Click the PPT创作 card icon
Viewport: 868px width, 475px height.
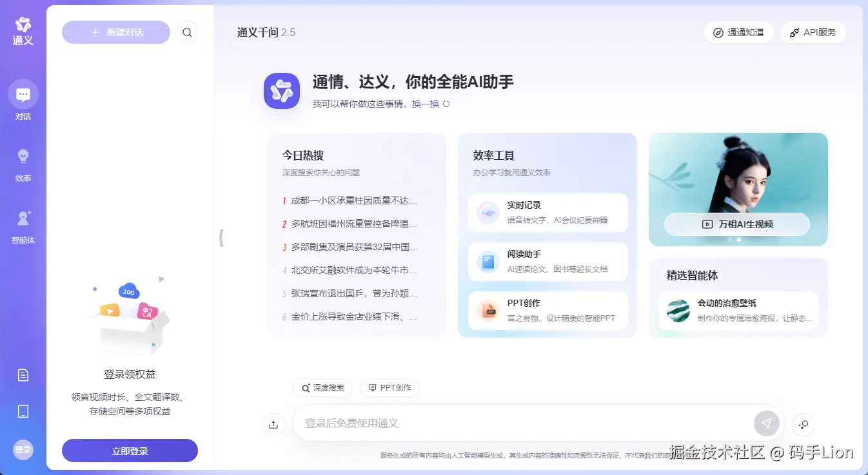488,311
